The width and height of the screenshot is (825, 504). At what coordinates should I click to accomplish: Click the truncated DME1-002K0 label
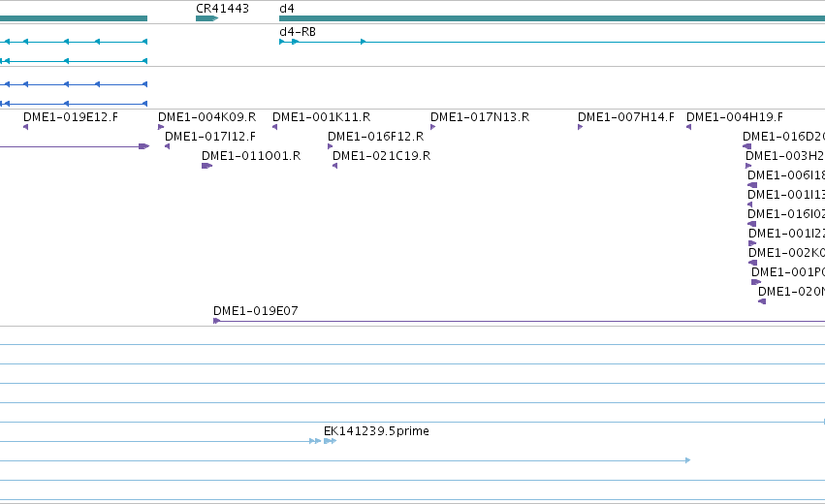coord(786,253)
